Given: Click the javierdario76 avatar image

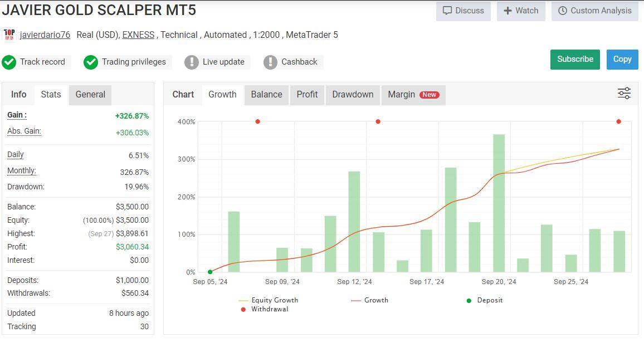Looking at the screenshot, I should [9, 35].
